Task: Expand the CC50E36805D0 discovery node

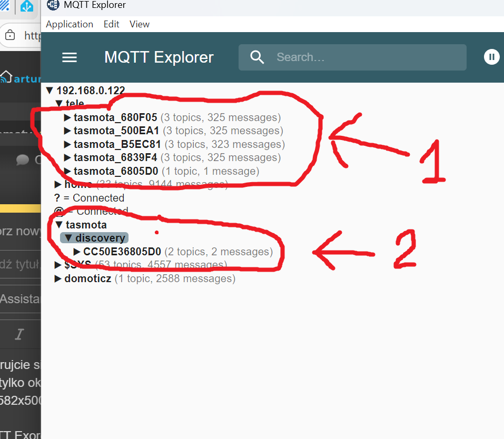Action: click(77, 252)
